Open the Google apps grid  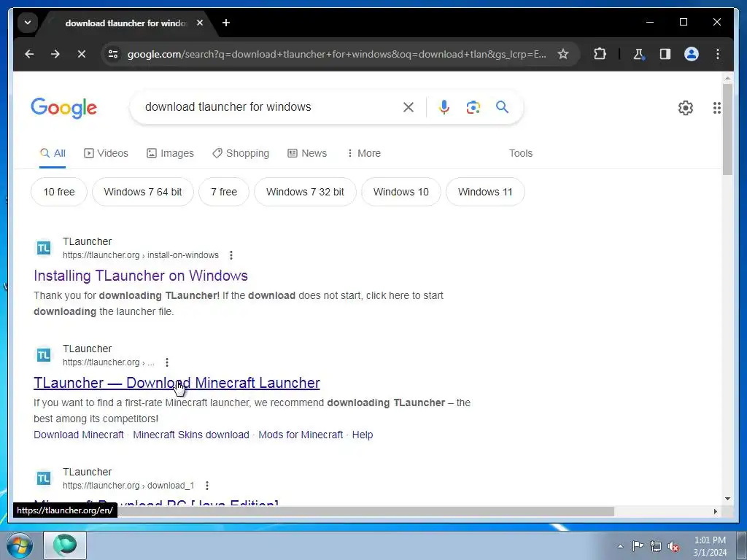(x=717, y=108)
